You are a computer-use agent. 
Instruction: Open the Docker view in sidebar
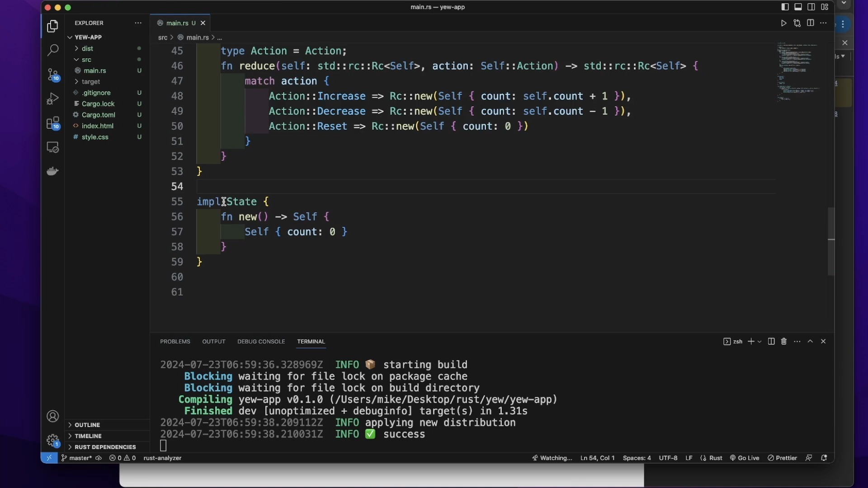point(53,171)
